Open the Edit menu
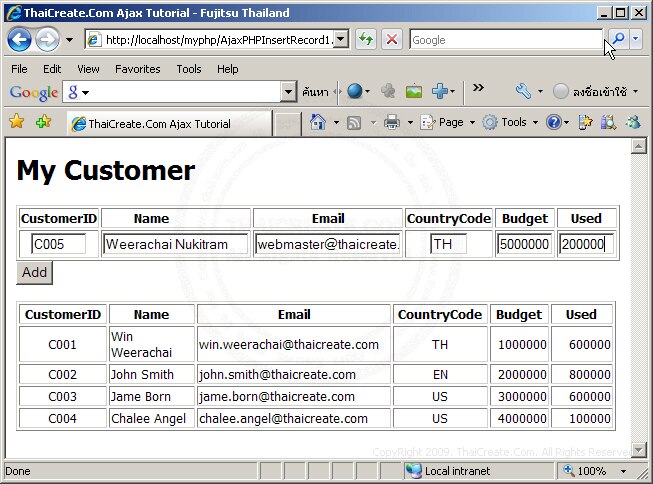 (x=52, y=69)
